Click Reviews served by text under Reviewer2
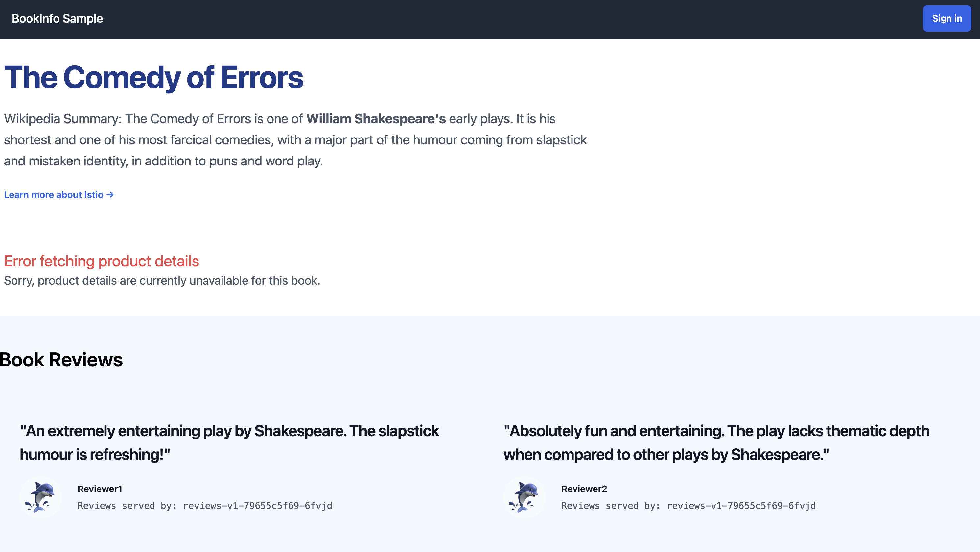This screenshot has width=980, height=552. [x=611, y=506]
